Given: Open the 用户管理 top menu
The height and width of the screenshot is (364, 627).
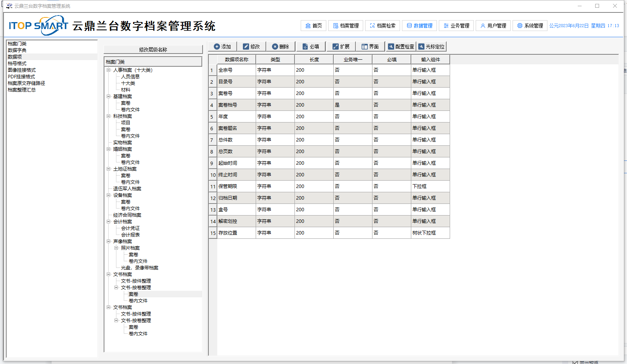Looking at the screenshot, I should [x=493, y=26].
